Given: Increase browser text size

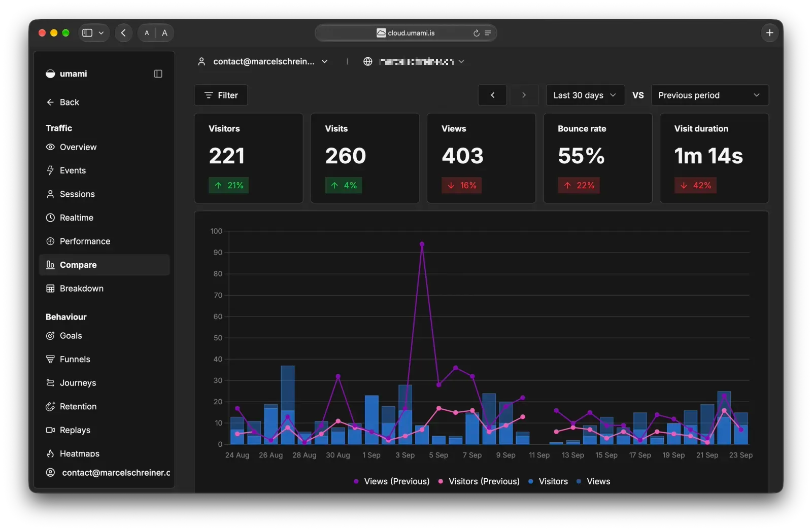Looking at the screenshot, I should (x=164, y=33).
